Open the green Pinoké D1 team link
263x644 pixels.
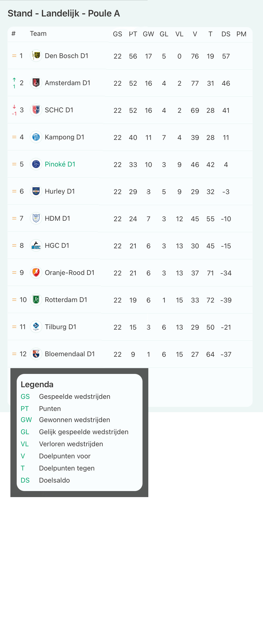pyautogui.click(x=60, y=164)
